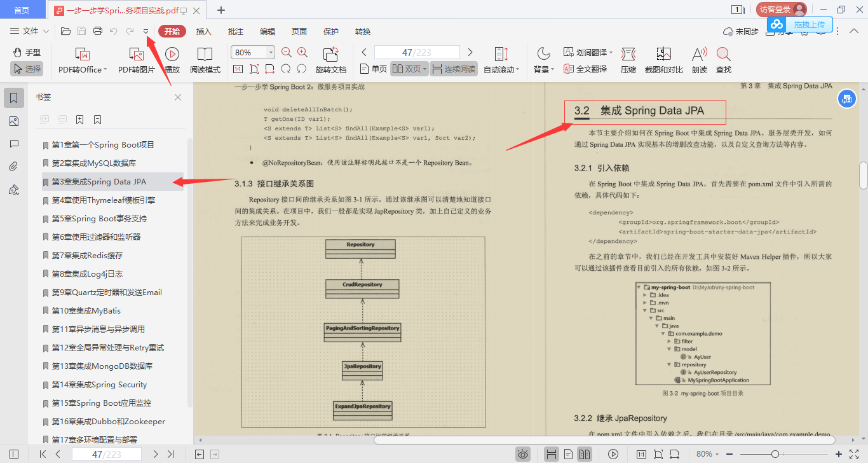
Task: Select the Hand (手型) tool
Action: 27,52
